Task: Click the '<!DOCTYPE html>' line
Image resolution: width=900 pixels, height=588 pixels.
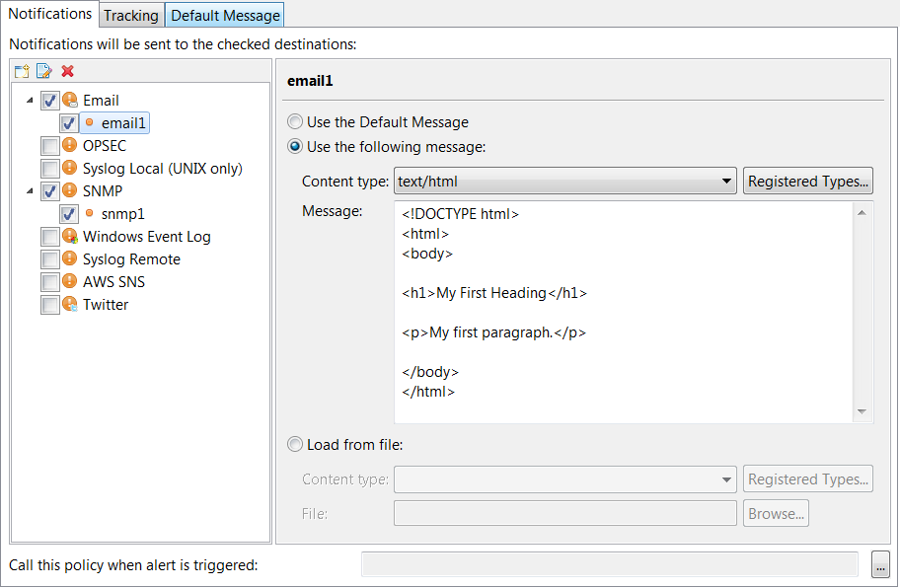Action: [x=460, y=214]
